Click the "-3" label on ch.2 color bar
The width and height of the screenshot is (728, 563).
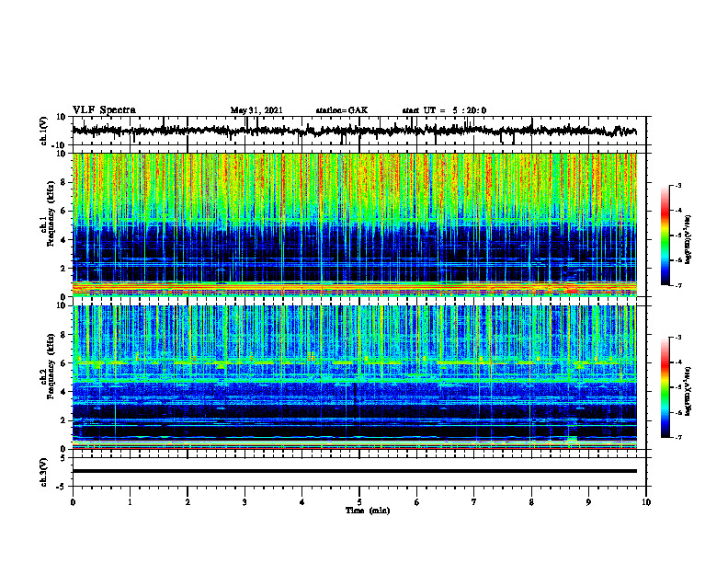[x=678, y=338]
